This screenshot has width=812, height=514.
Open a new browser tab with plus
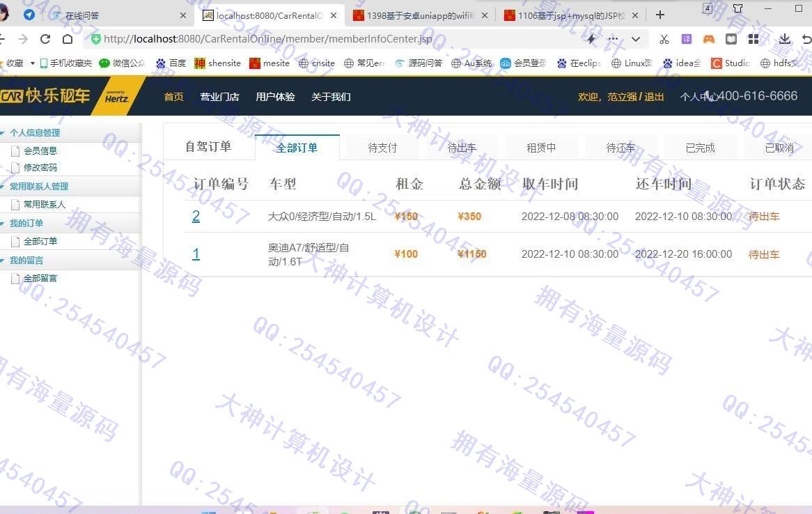[659, 15]
